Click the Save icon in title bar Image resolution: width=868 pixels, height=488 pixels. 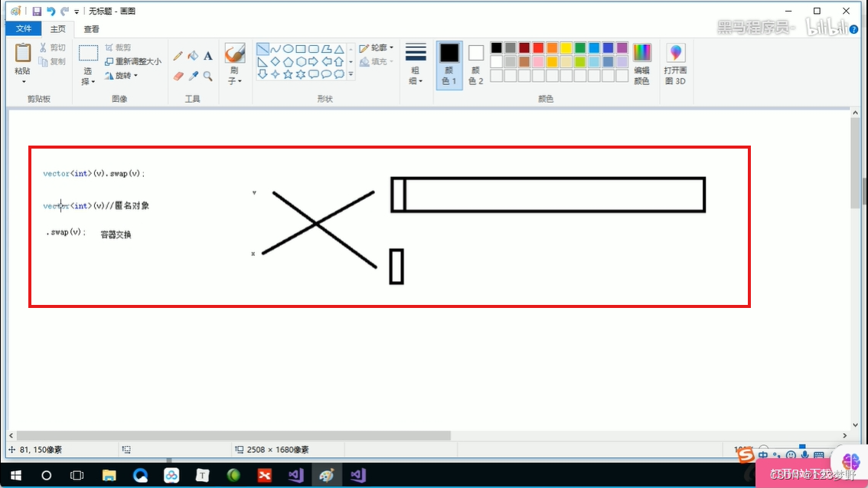coord(37,11)
